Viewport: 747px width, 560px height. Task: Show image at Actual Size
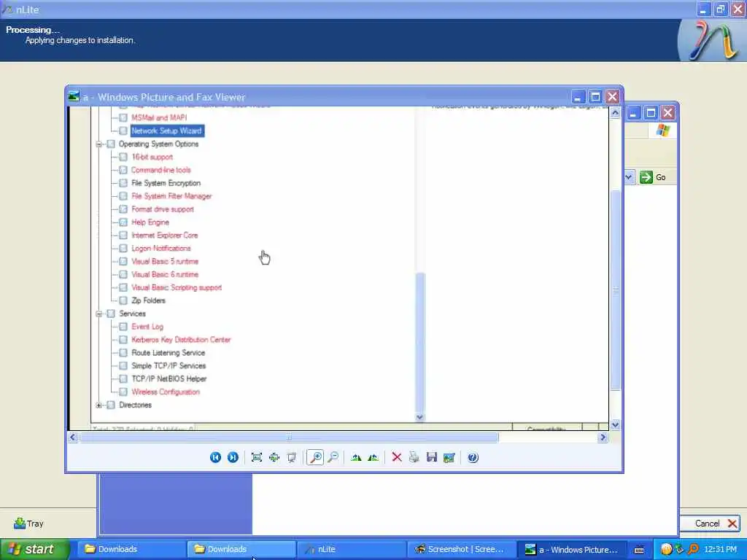click(x=274, y=458)
